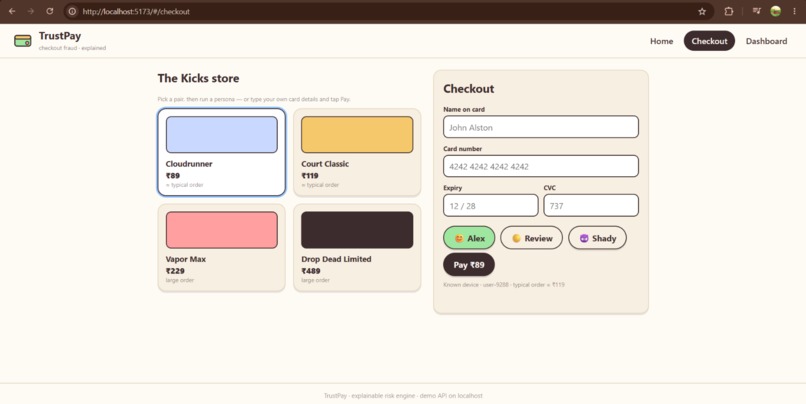The width and height of the screenshot is (806, 404).
Task: Click the Known device user-9288 note
Action: coord(504,285)
